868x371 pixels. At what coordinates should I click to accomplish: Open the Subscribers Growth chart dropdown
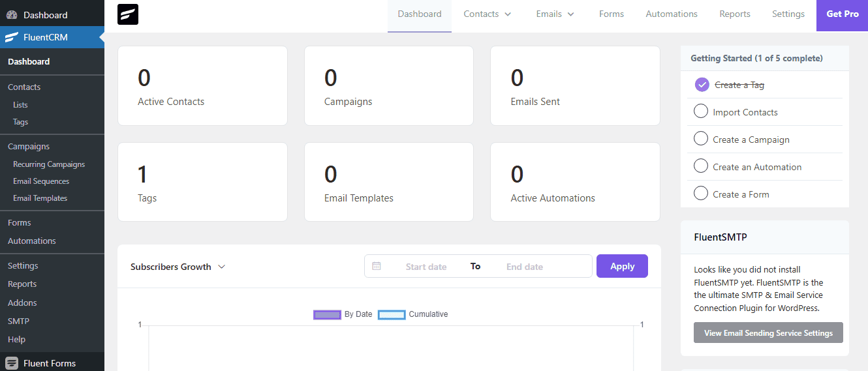[x=178, y=267]
